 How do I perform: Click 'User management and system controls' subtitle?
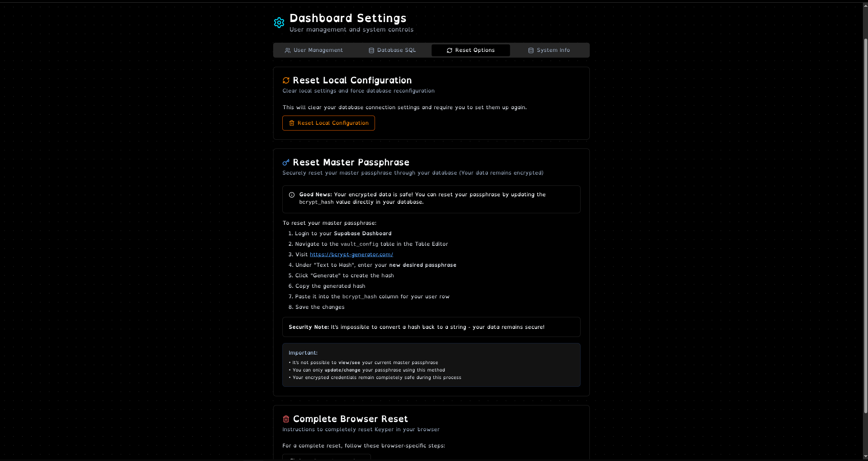[351, 29]
